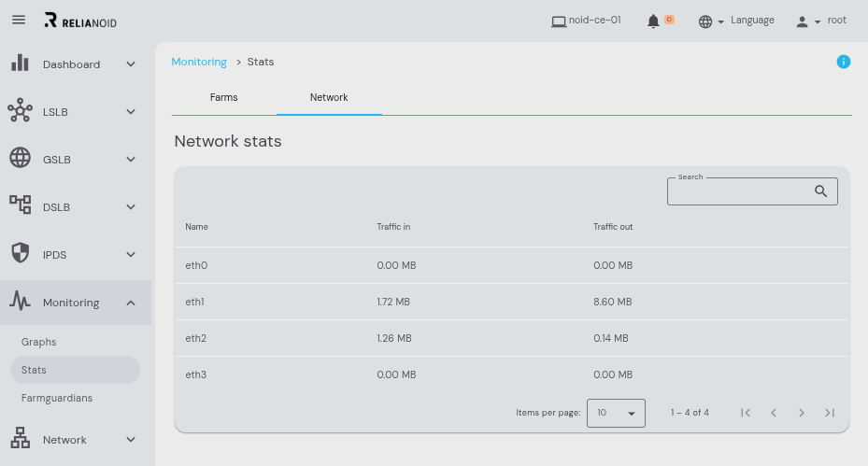Click the 1.72 MB traffic in value
Viewport: 868px width, 466px height.
[x=393, y=303]
